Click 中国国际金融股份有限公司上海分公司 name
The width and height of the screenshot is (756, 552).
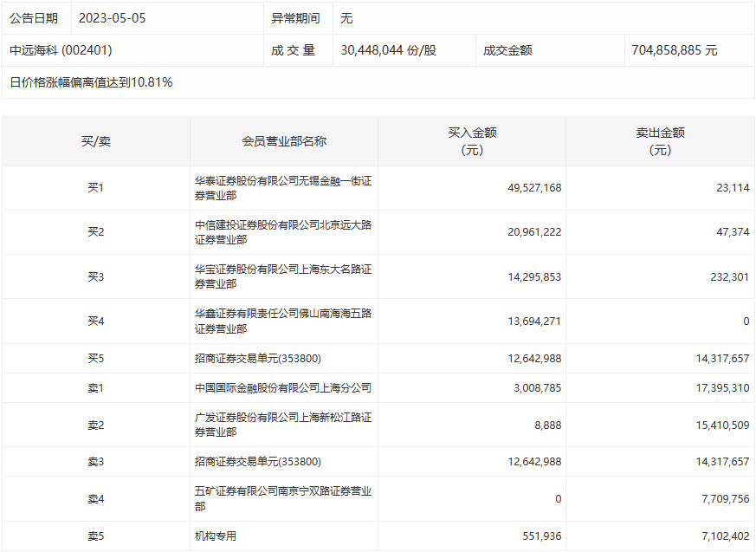point(283,388)
